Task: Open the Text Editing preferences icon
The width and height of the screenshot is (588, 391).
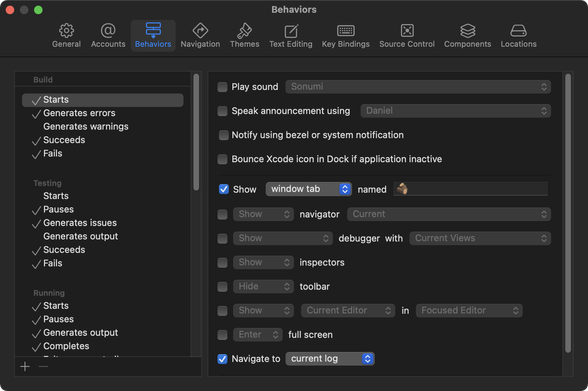Action: (291, 31)
